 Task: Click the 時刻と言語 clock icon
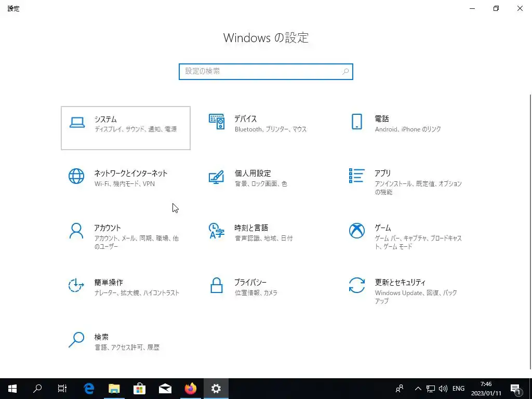point(217,231)
